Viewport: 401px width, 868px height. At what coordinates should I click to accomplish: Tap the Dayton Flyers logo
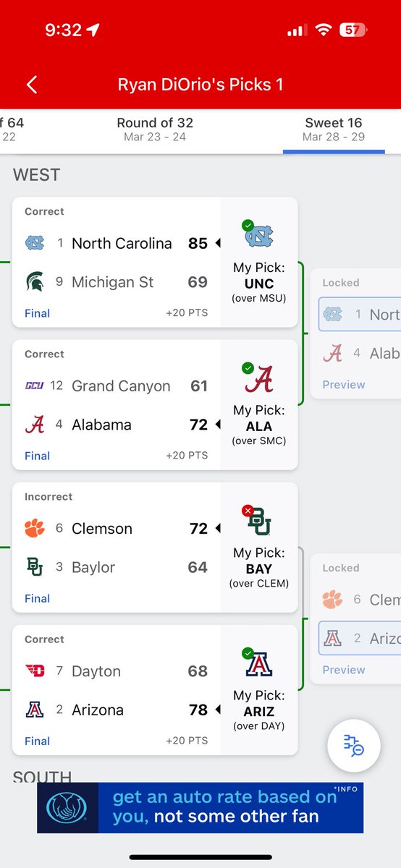[34, 671]
